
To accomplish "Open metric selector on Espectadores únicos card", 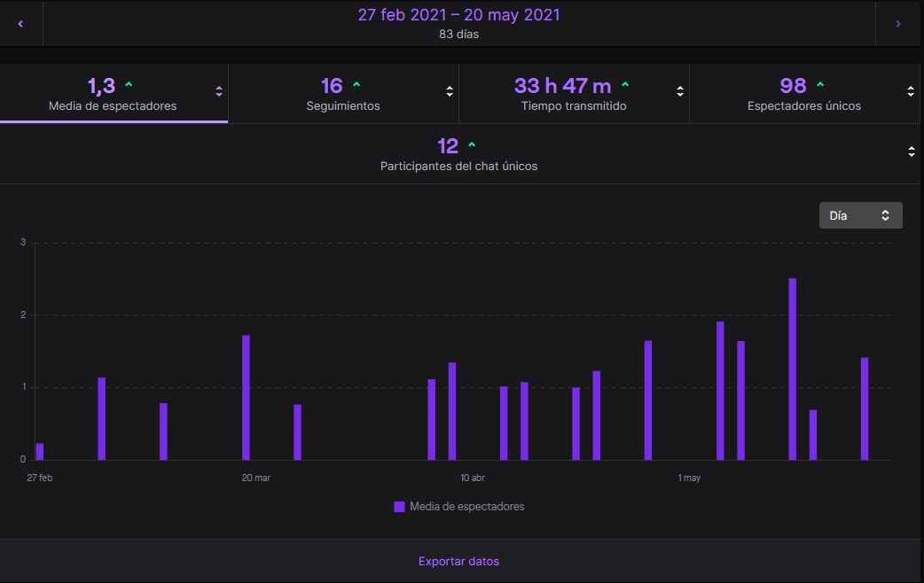I will click(911, 91).
